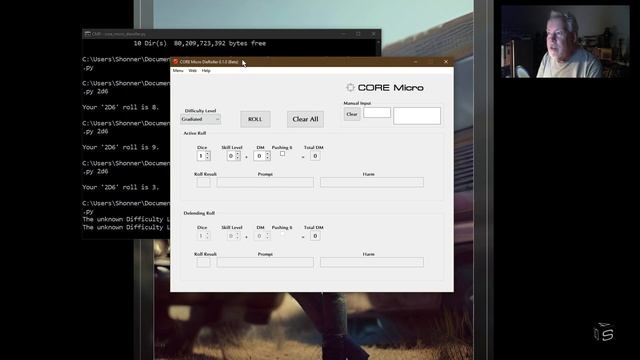Focus the small Manual Input field
The image size is (640, 360).
(377, 113)
